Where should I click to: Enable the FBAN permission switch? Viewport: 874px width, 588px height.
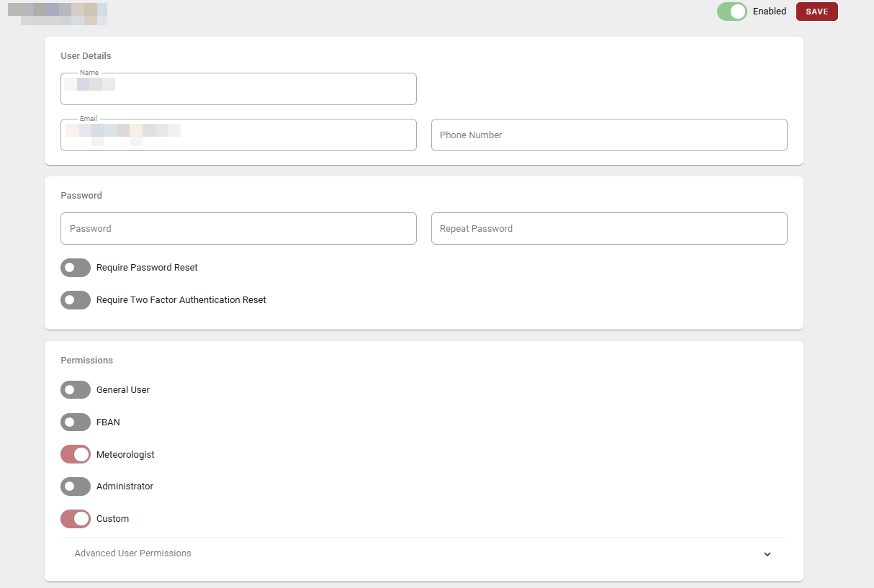point(76,422)
